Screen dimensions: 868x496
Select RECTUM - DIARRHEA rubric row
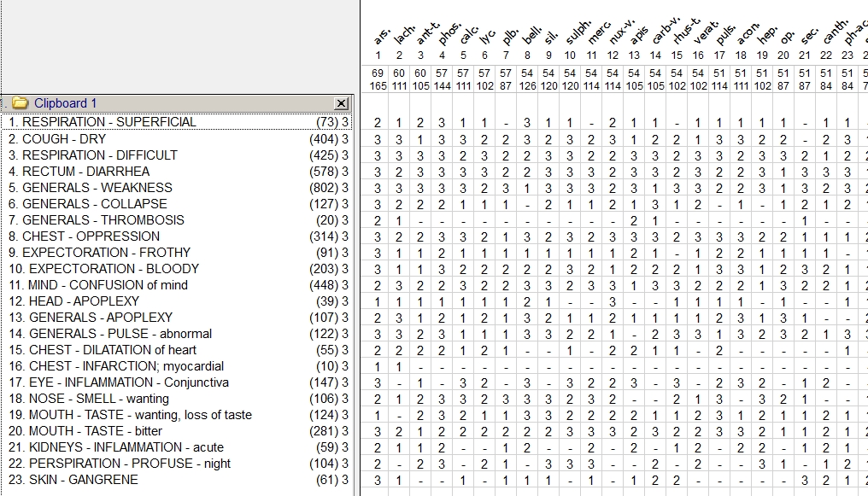(x=177, y=172)
